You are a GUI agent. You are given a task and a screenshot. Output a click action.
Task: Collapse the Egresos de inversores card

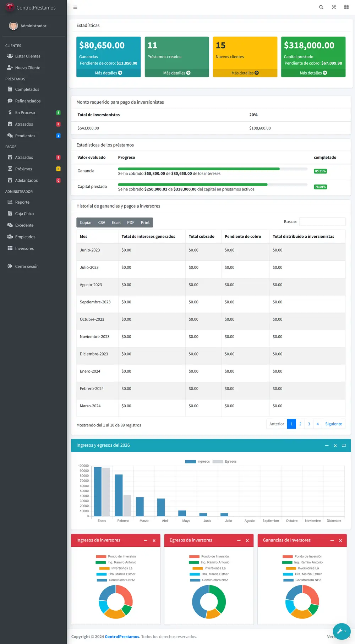click(x=239, y=540)
